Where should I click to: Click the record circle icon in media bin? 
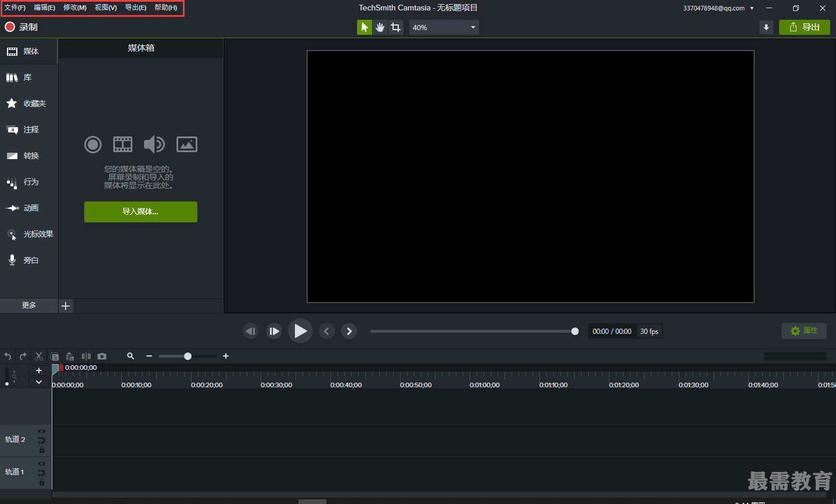click(93, 145)
